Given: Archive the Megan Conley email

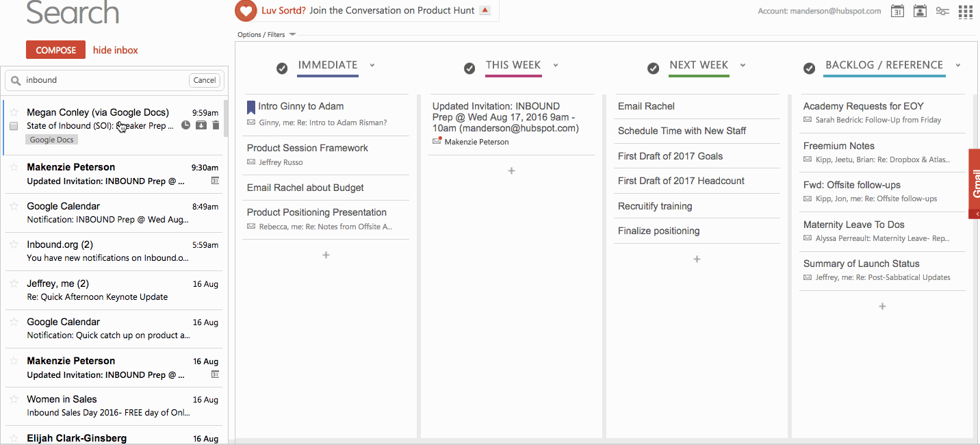Looking at the screenshot, I should 201,125.
